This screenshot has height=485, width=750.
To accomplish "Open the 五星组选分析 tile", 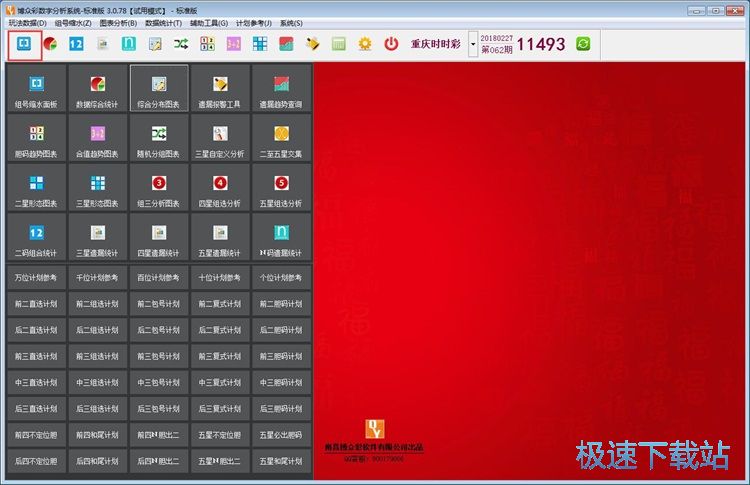I will [x=281, y=187].
